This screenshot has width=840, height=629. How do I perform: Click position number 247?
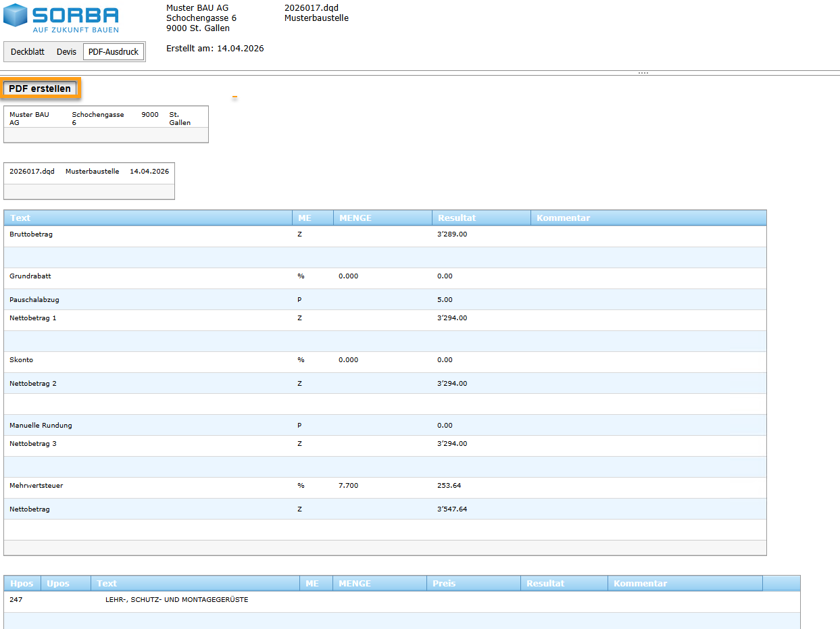(16, 600)
